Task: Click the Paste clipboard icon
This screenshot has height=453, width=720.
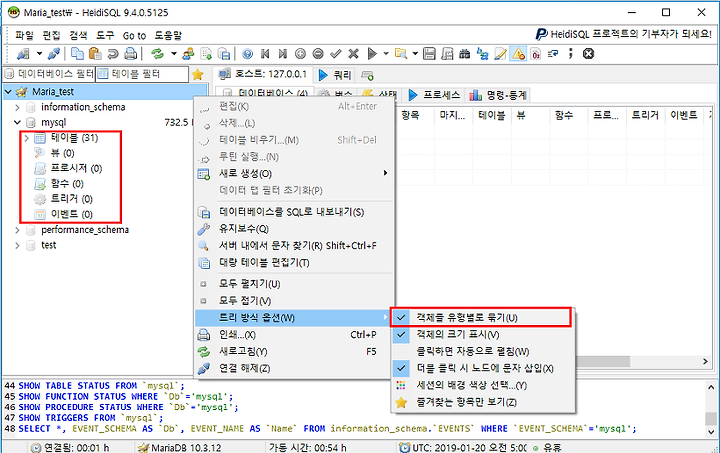Action: (x=95, y=54)
